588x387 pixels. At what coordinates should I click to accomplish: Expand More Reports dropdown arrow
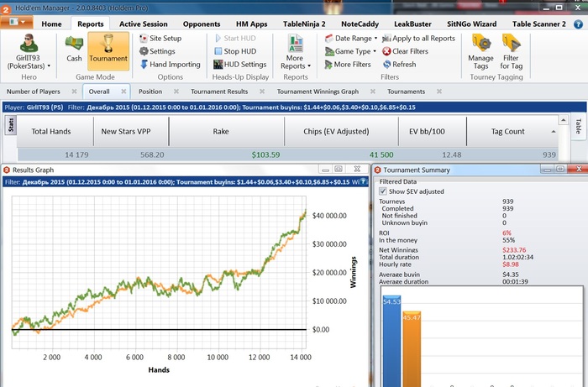(x=309, y=66)
